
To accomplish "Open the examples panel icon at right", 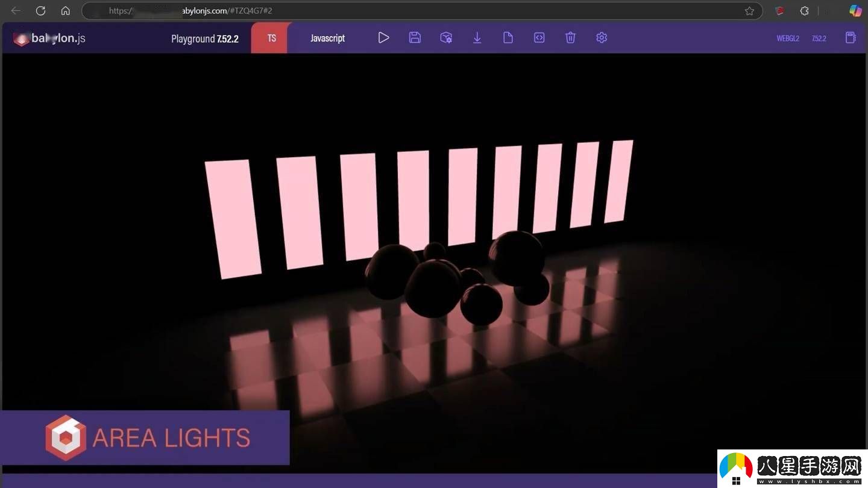I will pyautogui.click(x=851, y=38).
